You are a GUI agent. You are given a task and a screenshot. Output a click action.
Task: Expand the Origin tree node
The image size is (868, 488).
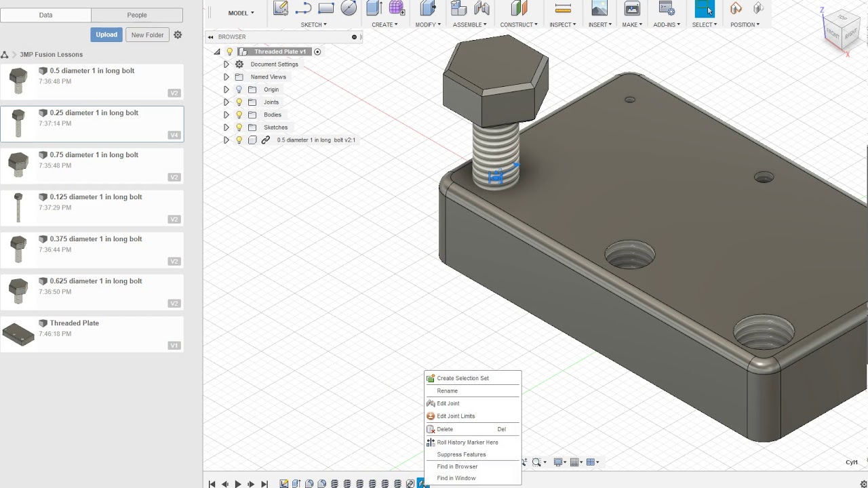point(226,89)
